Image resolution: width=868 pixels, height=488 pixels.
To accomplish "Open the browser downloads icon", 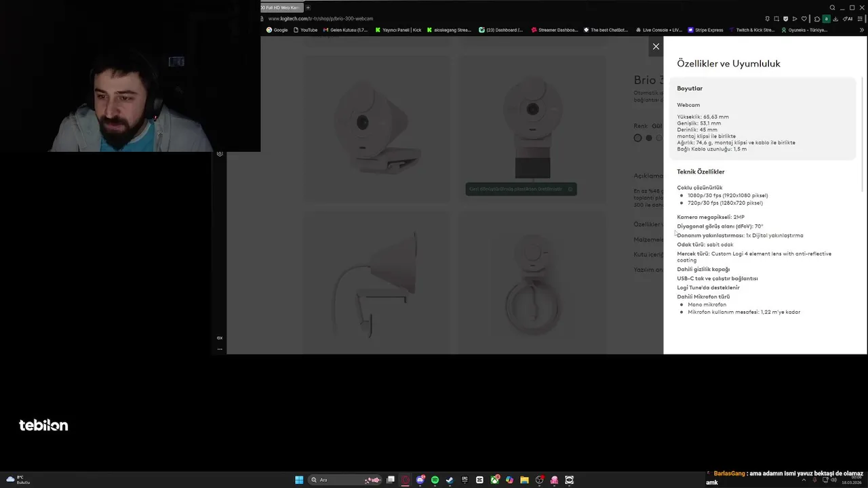I will [835, 18].
